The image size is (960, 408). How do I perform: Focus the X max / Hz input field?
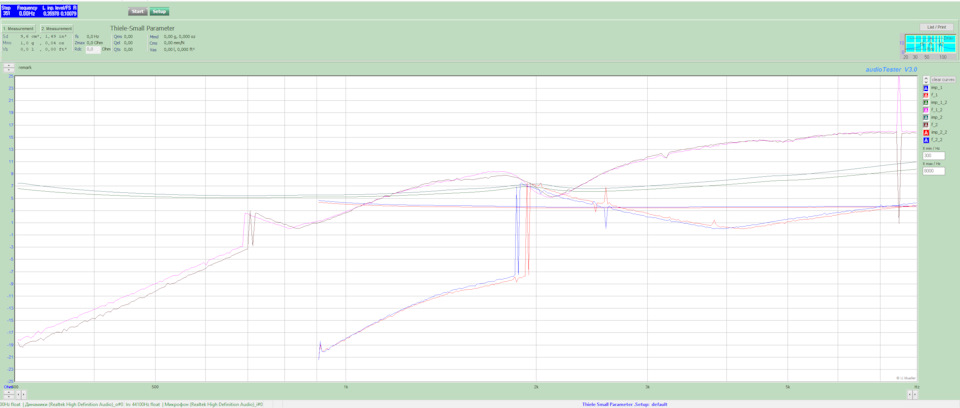(932, 172)
